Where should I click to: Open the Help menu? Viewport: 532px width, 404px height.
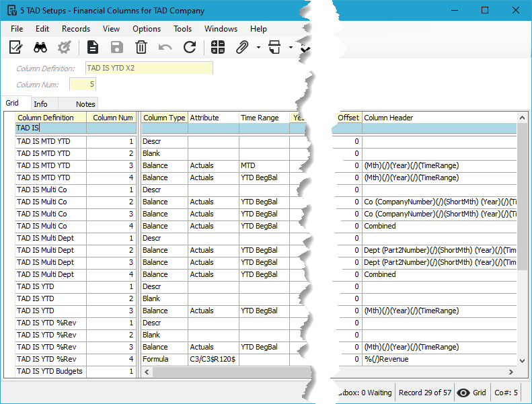pyautogui.click(x=258, y=29)
